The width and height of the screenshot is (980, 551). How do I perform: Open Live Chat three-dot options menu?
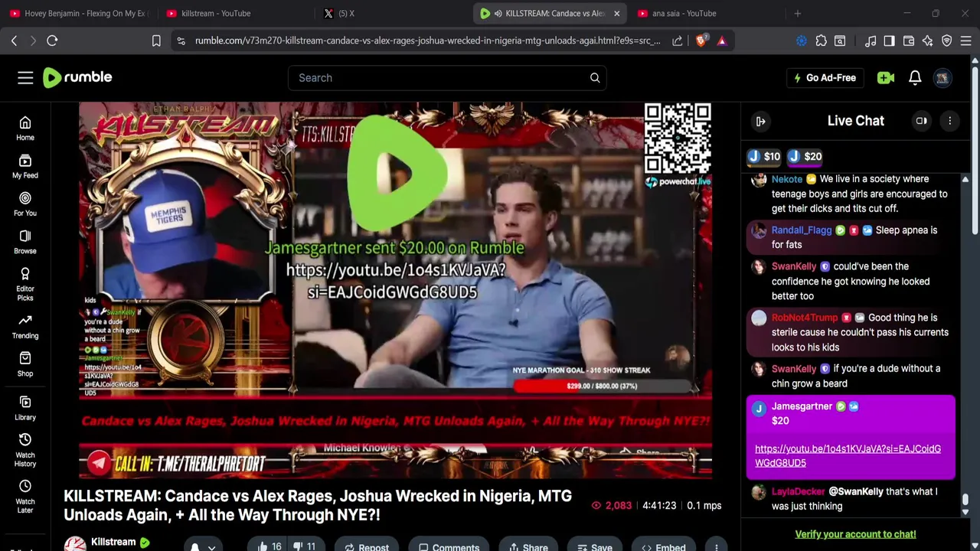click(x=949, y=121)
